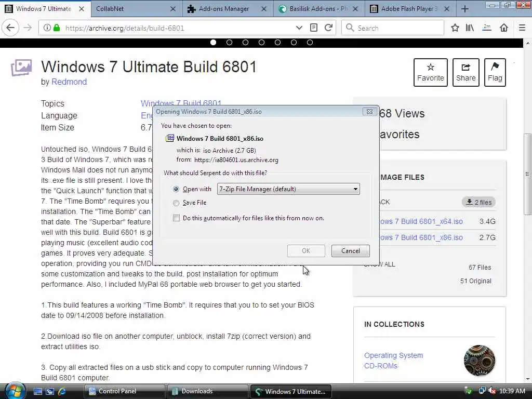Click the Favorite star button
Viewport: 532px width, 399px height.
pos(431,72)
